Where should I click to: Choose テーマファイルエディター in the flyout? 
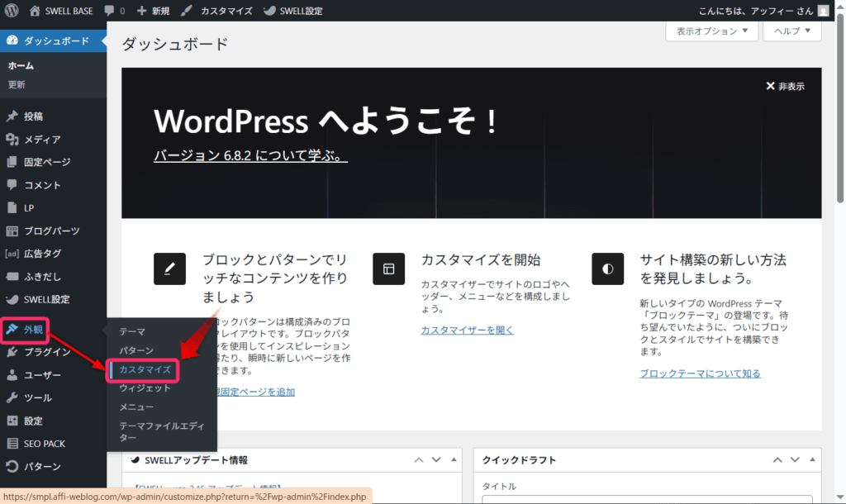pyautogui.click(x=162, y=431)
